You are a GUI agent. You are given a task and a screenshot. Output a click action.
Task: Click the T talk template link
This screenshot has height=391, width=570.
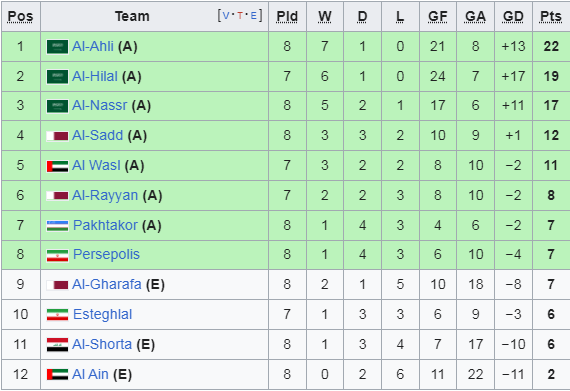(240, 16)
